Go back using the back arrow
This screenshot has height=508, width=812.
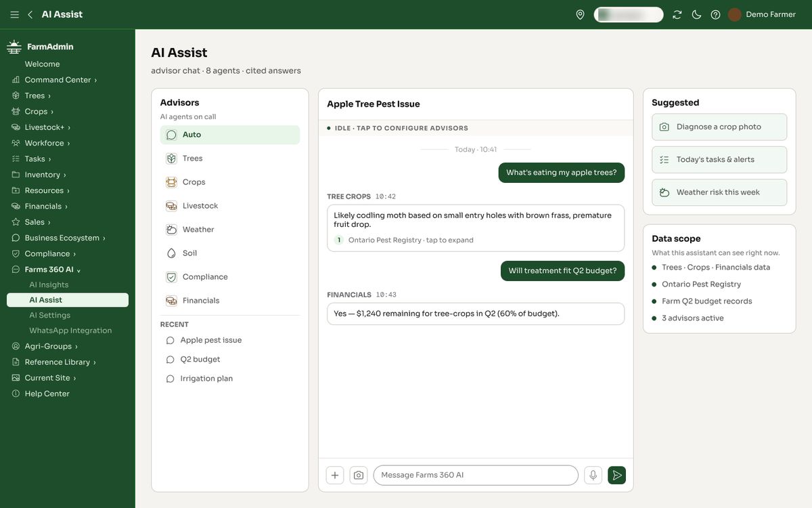point(30,14)
